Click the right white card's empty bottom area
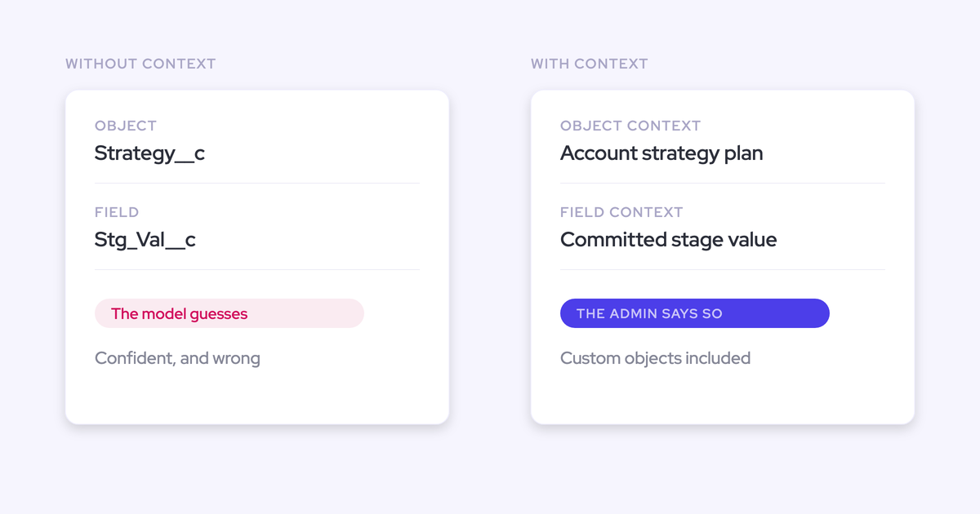The width and height of the screenshot is (980, 514). point(723,397)
